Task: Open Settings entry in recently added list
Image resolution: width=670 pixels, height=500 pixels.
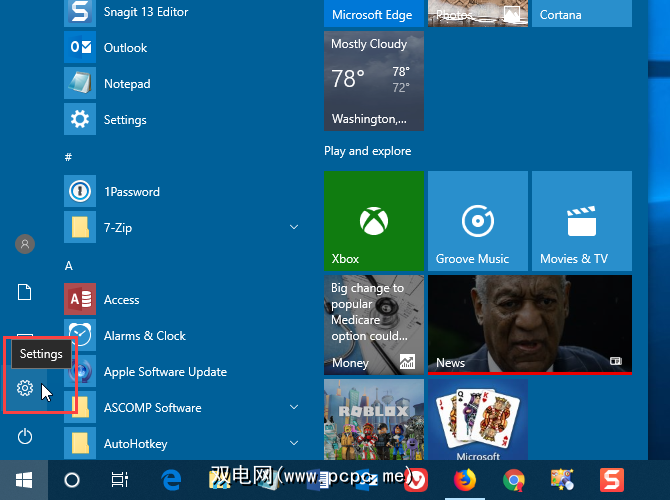Action: pyautogui.click(x=184, y=119)
